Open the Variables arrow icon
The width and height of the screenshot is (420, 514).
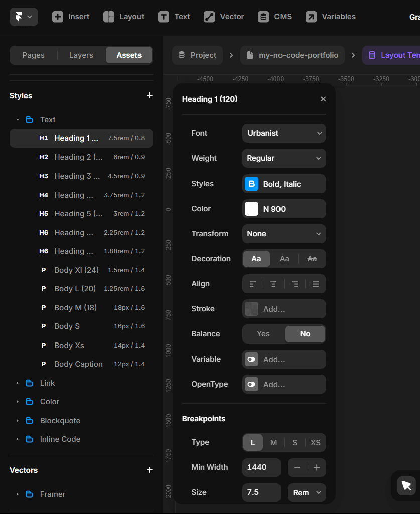click(x=311, y=17)
